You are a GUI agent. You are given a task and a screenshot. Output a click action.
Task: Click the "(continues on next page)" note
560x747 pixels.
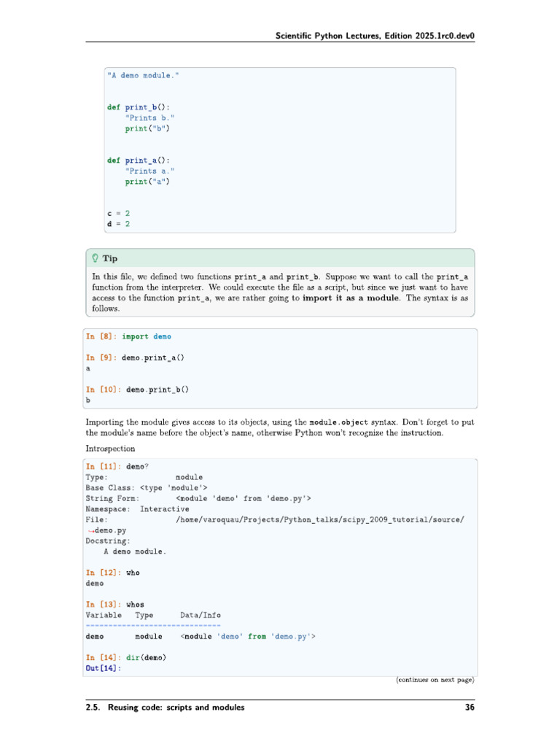(x=435, y=681)
